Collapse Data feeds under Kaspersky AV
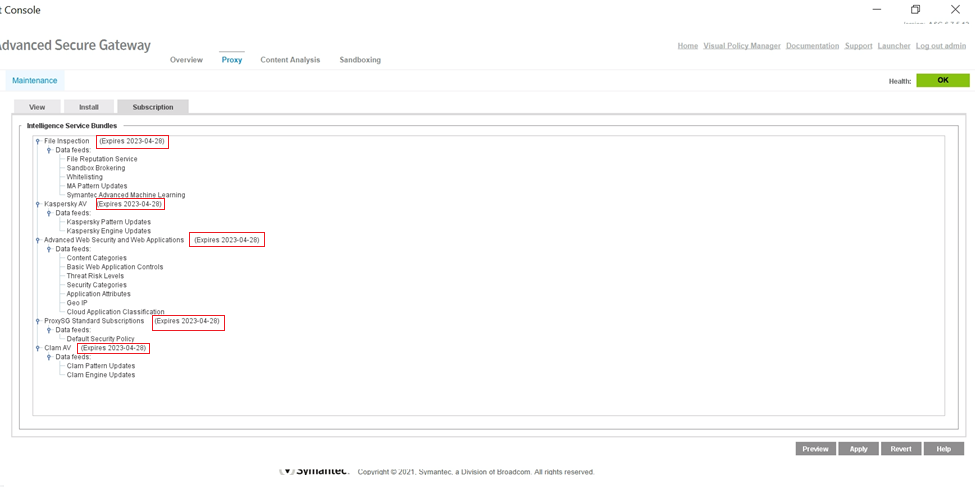Viewport: 975px width, 487px height. point(49,213)
